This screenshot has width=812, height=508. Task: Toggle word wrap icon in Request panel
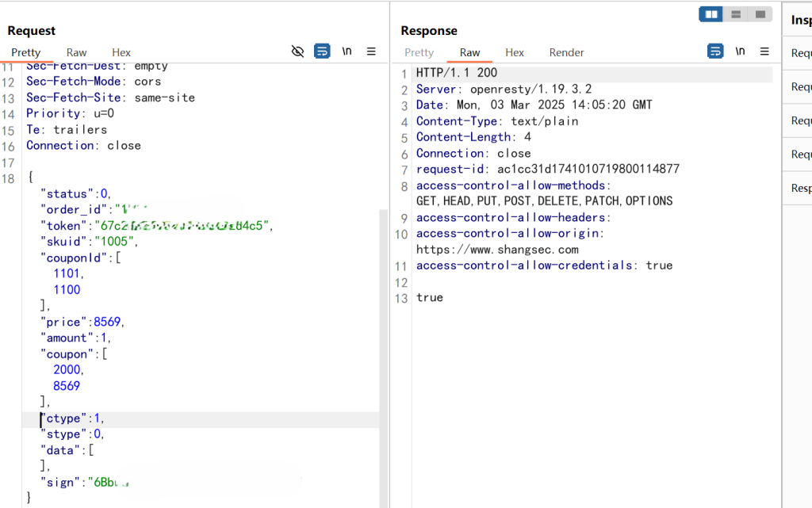[322, 52]
